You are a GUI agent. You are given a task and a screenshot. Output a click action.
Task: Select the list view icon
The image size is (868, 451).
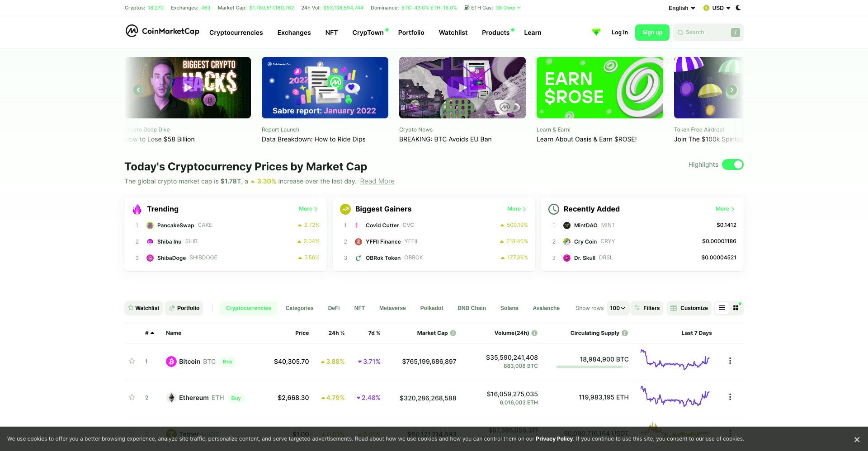coord(722,308)
